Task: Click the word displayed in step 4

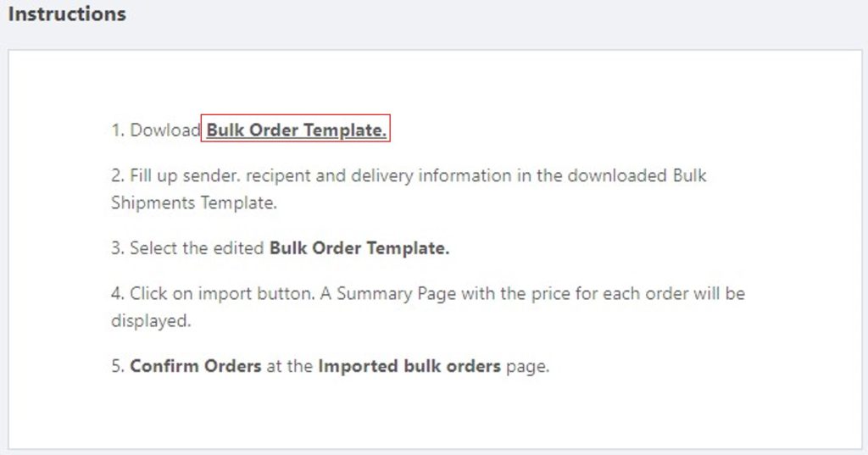Action: [x=151, y=320]
